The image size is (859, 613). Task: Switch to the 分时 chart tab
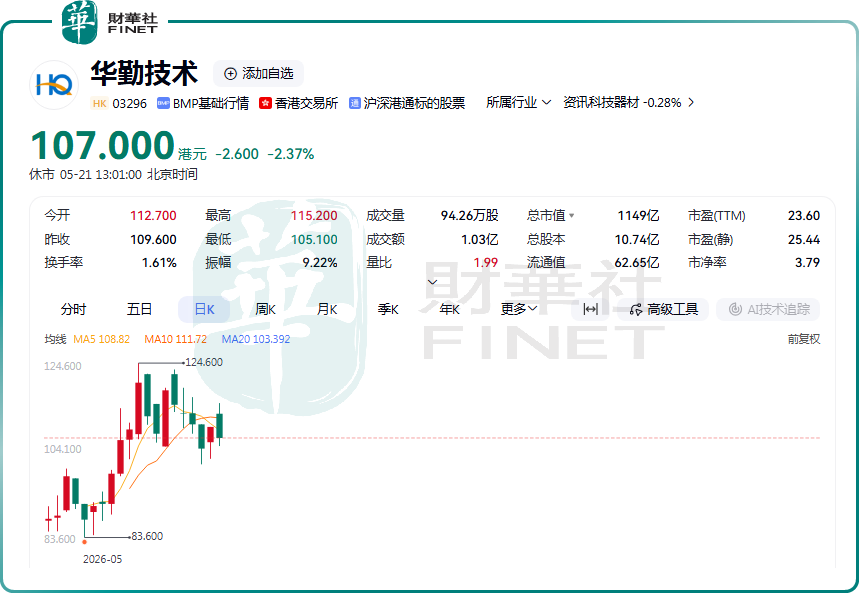[x=73, y=310]
